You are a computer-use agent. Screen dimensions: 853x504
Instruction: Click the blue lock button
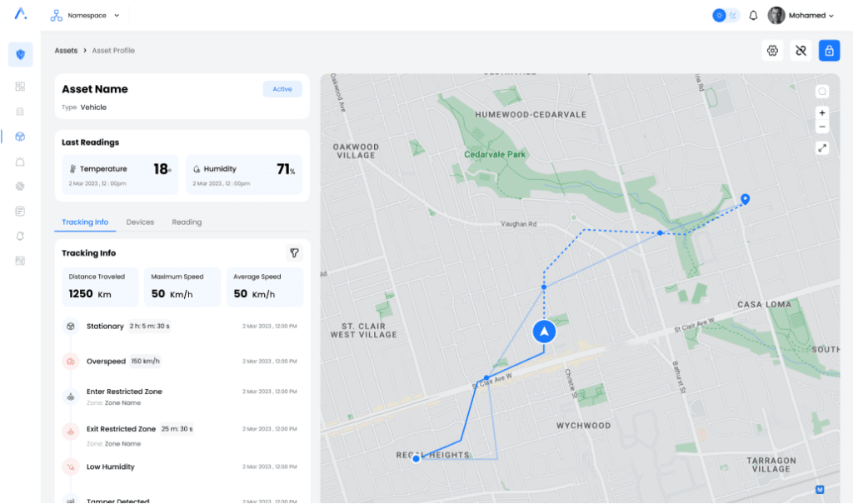pos(829,51)
